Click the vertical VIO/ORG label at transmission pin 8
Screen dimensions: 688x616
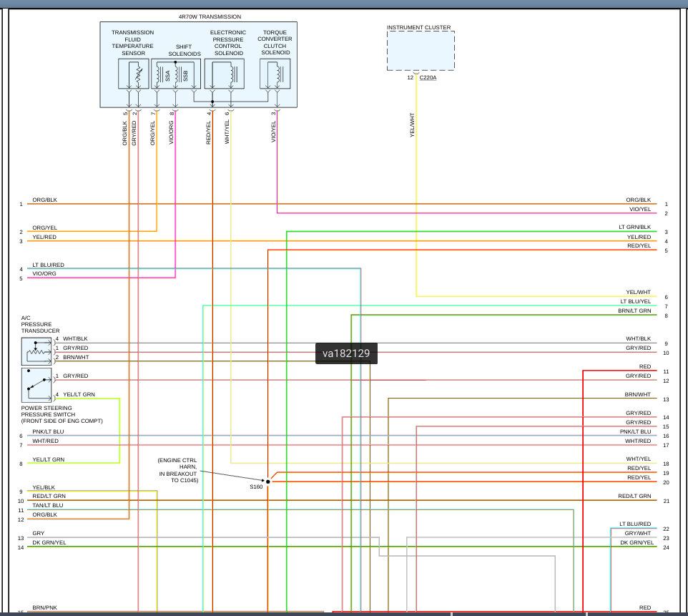point(171,132)
